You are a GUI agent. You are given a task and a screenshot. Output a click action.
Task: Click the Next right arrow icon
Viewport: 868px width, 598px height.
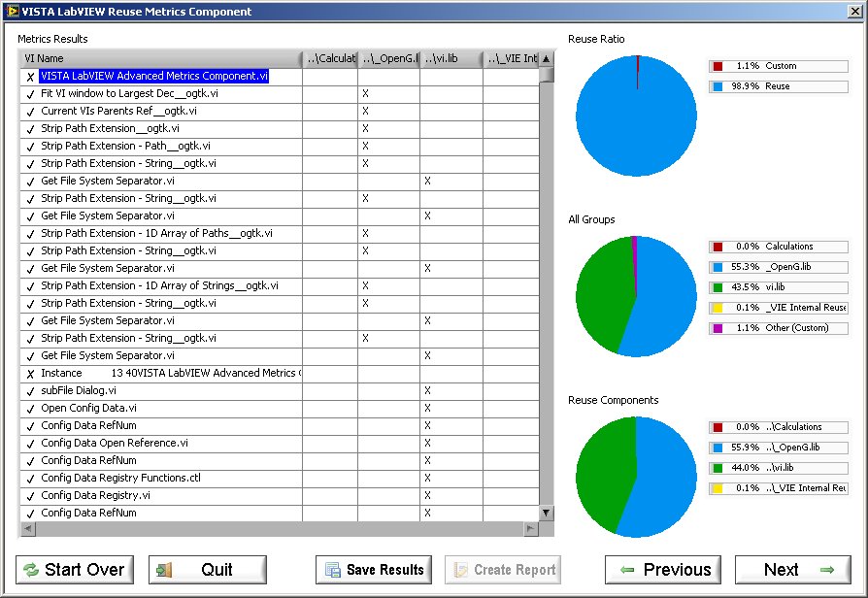[x=827, y=570]
